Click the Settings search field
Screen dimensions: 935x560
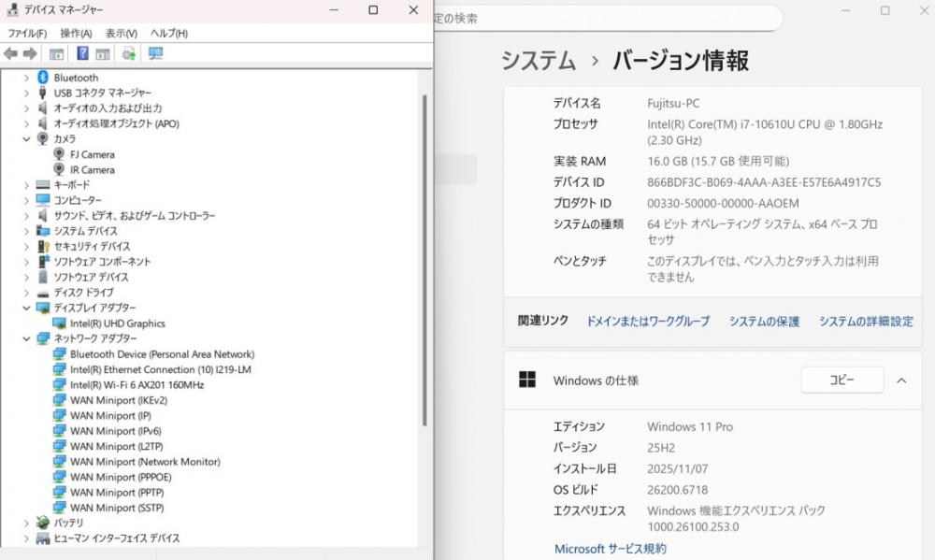point(607,19)
